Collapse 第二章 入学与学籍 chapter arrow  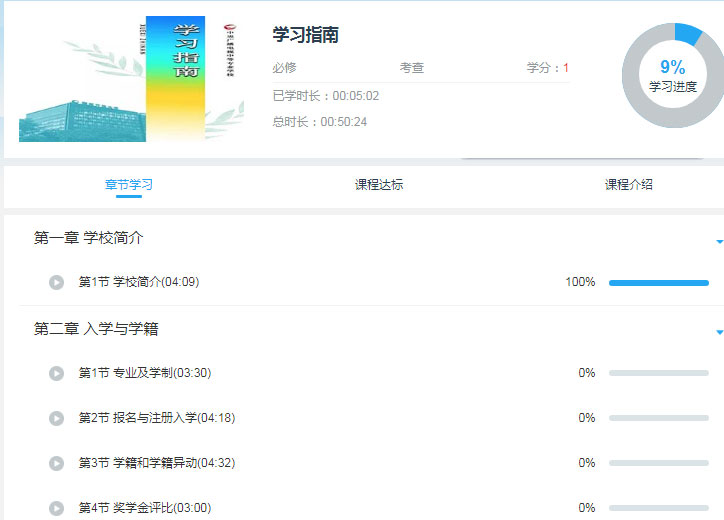(x=718, y=332)
